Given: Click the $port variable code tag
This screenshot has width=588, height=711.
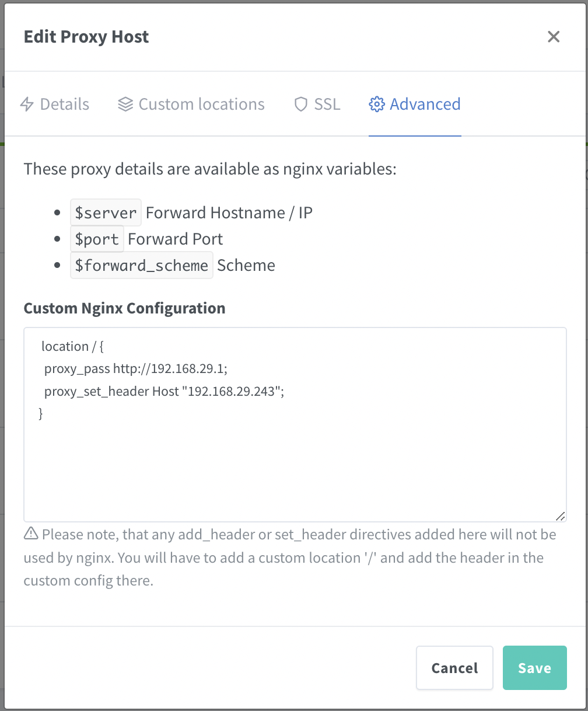Looking at the screenshot, I should [97, 239].
